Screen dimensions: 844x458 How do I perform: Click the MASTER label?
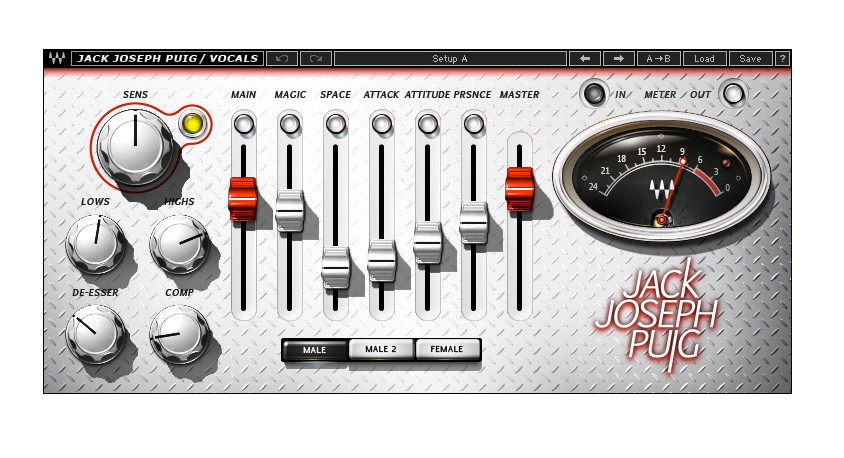[519, 94]
